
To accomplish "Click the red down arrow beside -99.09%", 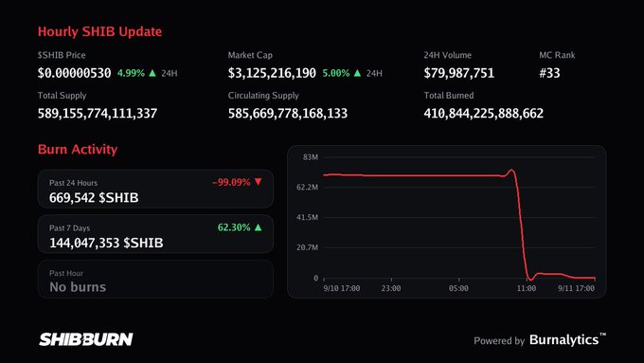I will click(258, 182).
